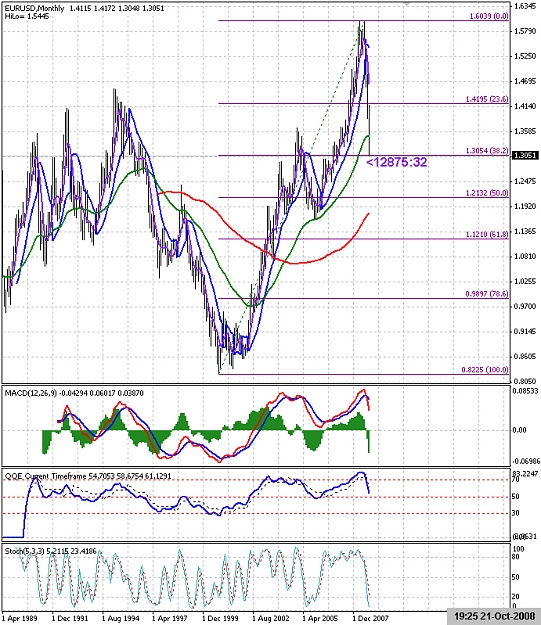
Task: Click the 1.6039 (0.0) Fibonacci label
Action: [x=489, y=16]
